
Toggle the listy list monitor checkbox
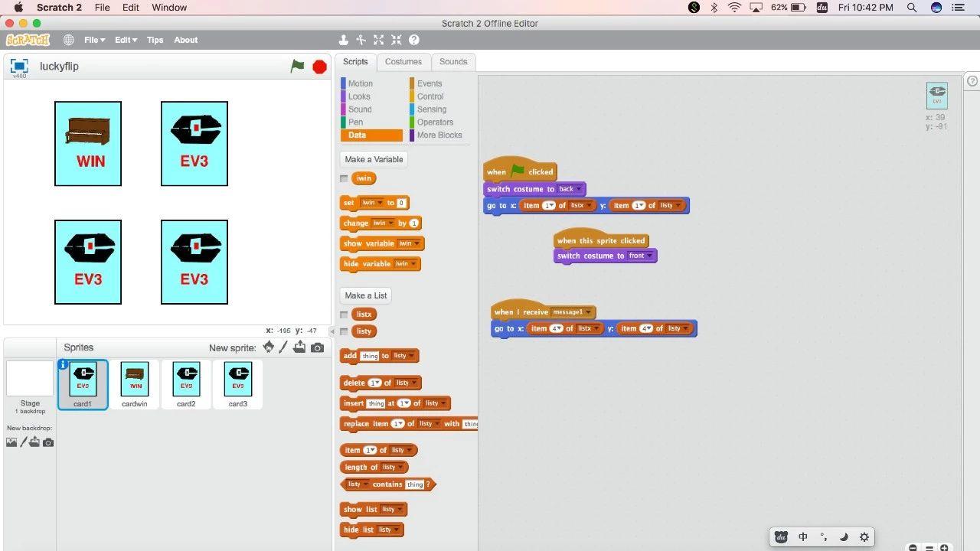(344, 331)
